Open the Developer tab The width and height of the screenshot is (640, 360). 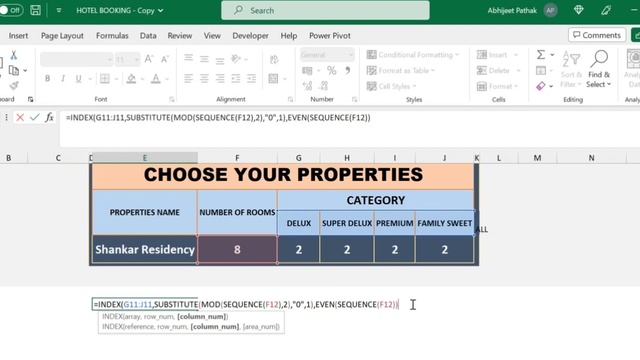click(250, 36)
